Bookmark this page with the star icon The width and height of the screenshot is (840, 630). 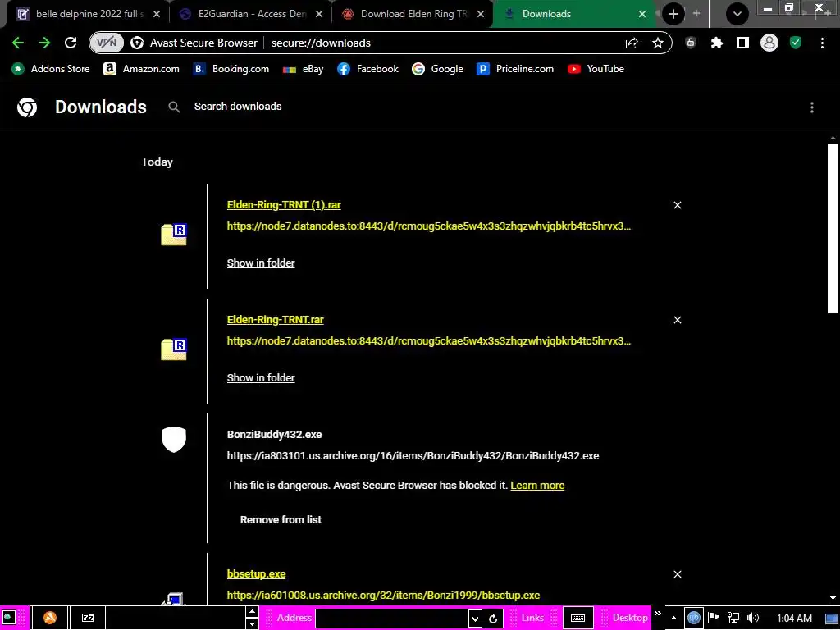point(658,43)
